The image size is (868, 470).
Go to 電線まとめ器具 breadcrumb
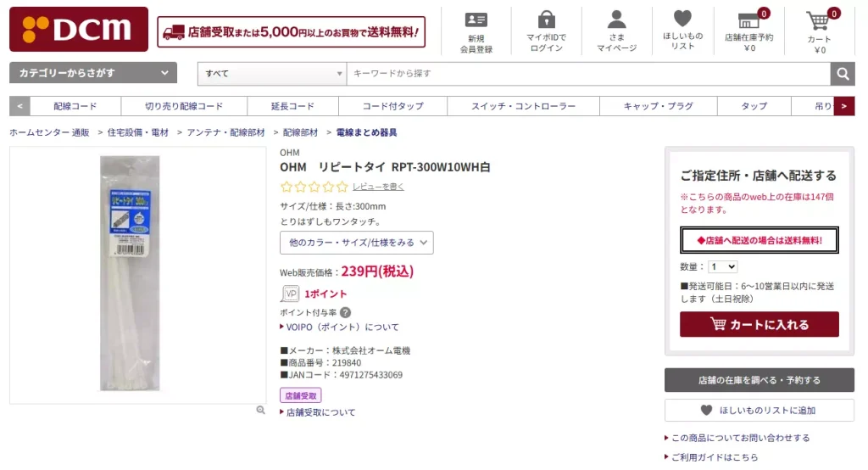tap(366, 132)
